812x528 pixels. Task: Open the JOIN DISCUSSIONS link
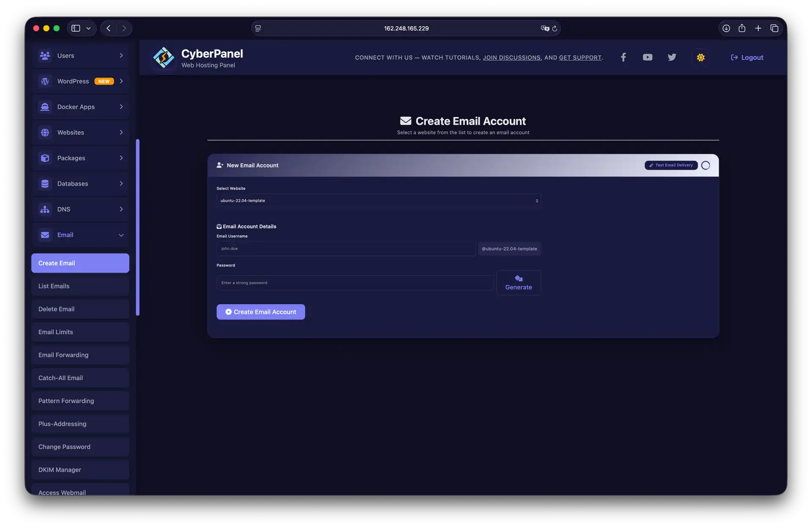pyautogui.click(x=512, y=58)
